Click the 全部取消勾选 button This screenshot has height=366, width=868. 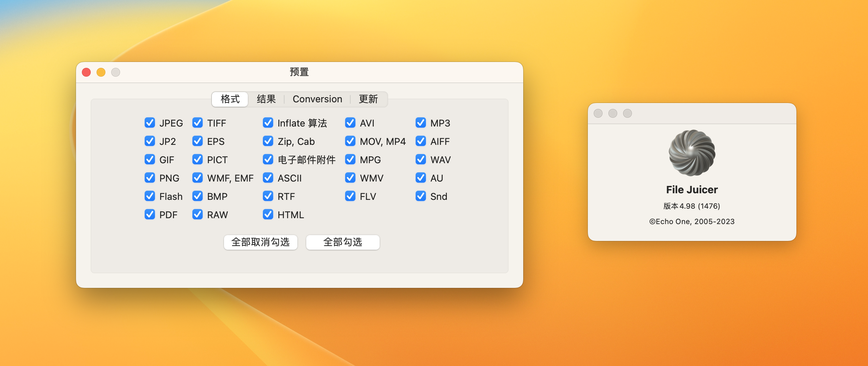point(261,242)
